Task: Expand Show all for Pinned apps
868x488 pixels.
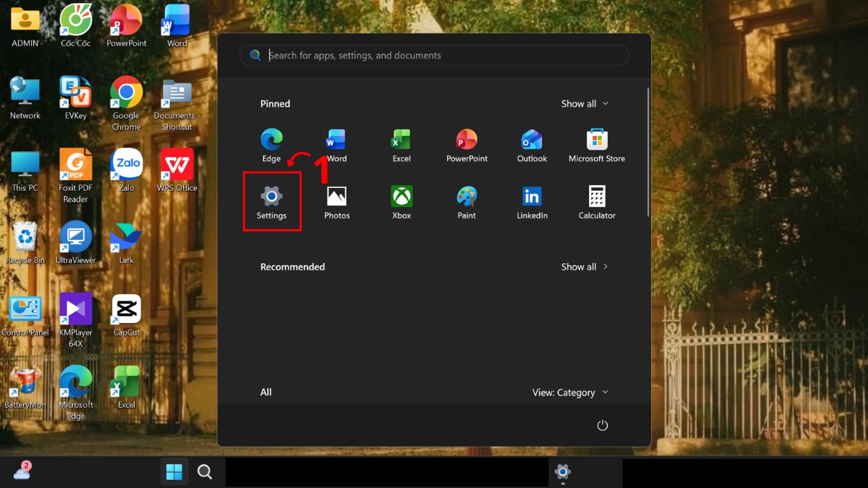Action: pos(584,103)
